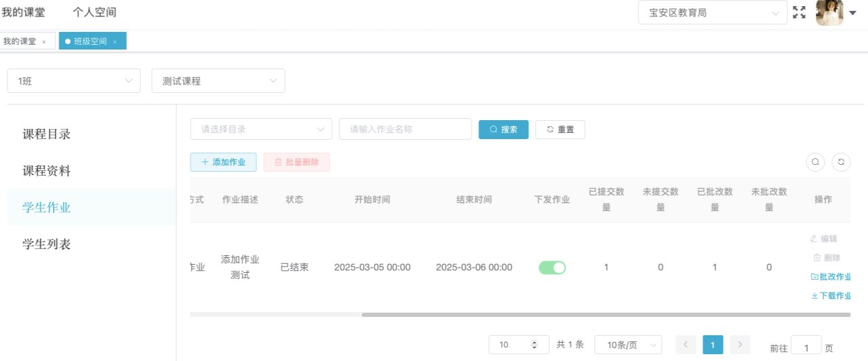The image size is (868, 361).
Task: Click the 添加作业 button
Action: pyautogui.click(x=223, y=162)
